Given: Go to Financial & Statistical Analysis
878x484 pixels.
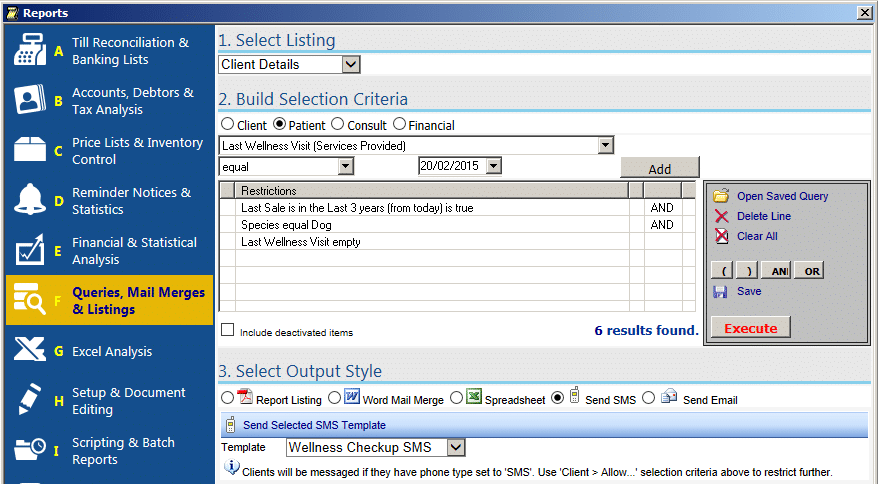Looking at the screenshot, I should 109,250.
